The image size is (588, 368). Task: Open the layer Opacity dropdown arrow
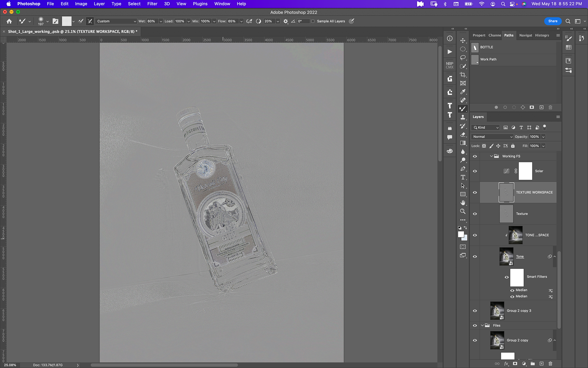click(543, 137)
